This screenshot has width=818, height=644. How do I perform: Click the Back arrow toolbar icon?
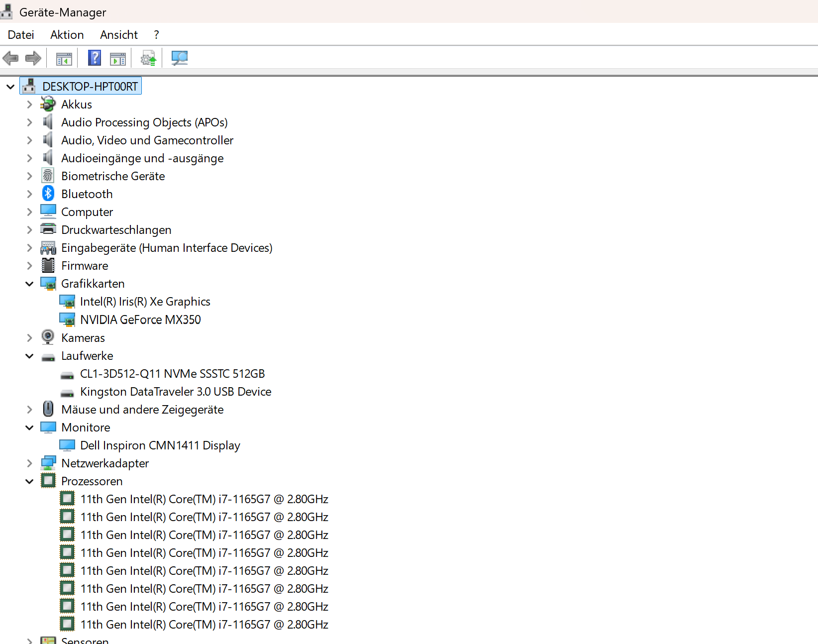click(10, 58)
